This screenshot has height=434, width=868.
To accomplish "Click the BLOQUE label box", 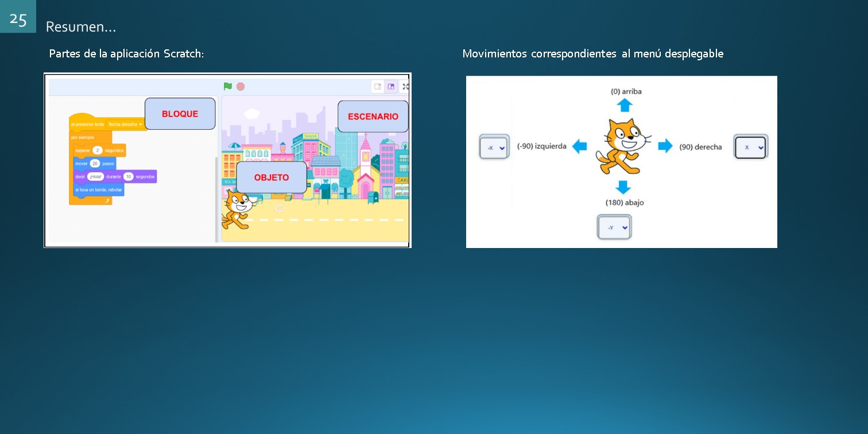I will tap(180, 114).
